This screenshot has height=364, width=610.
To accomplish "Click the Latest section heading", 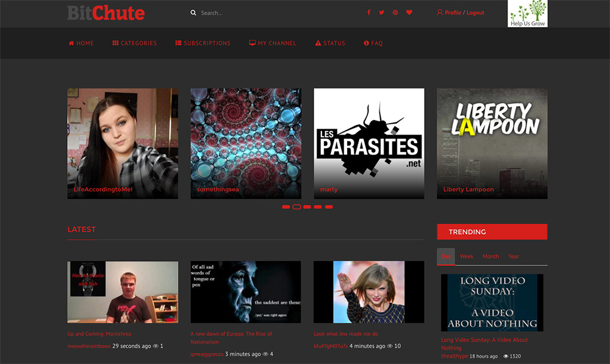I will (81, 229).
